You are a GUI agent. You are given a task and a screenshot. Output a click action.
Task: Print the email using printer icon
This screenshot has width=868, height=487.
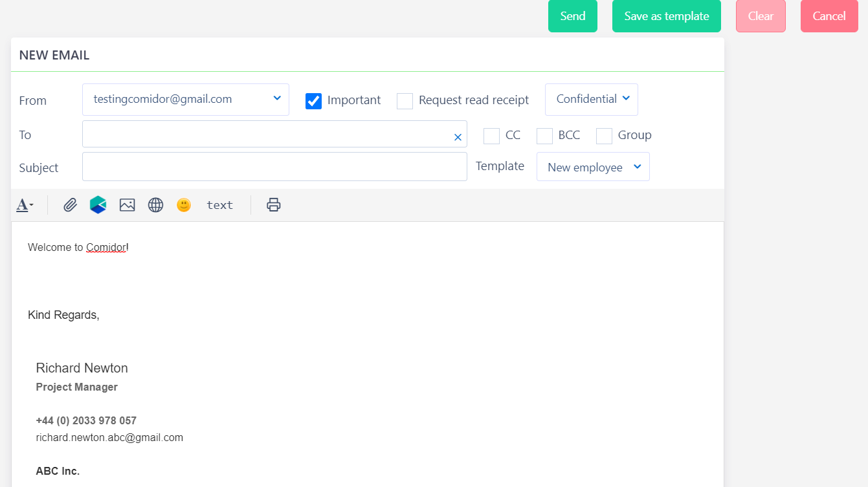pyautogui.click(x=274, y=205)
